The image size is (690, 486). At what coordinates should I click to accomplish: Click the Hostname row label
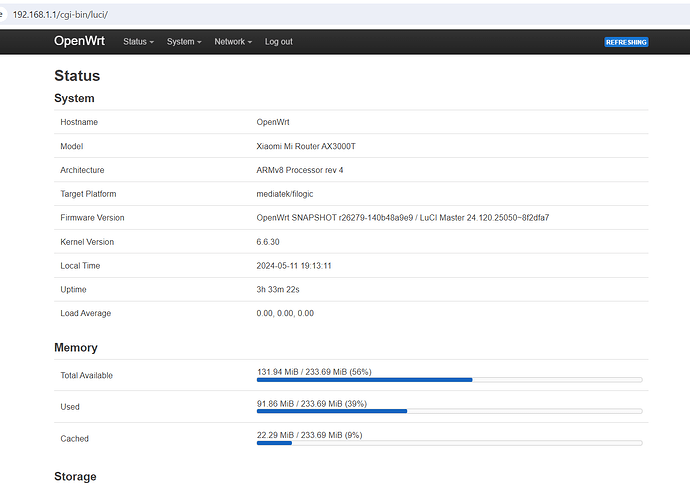click(79, 122)
